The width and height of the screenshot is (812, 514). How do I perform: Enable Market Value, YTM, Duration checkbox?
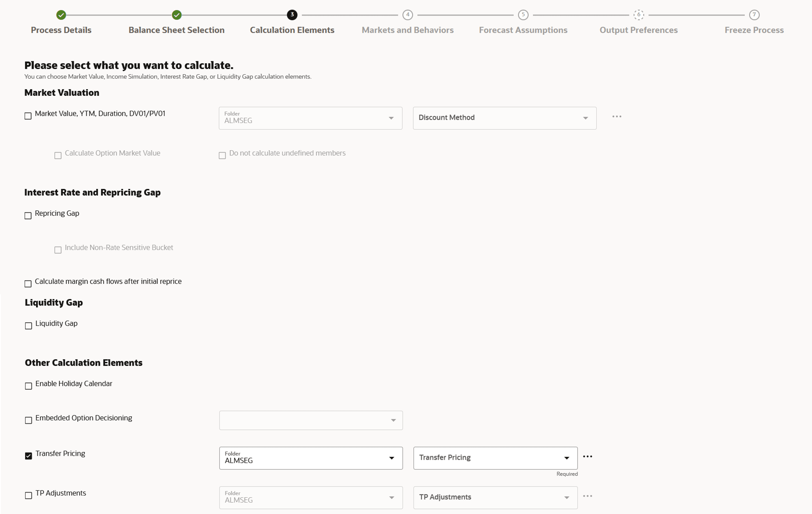[28, 116]
